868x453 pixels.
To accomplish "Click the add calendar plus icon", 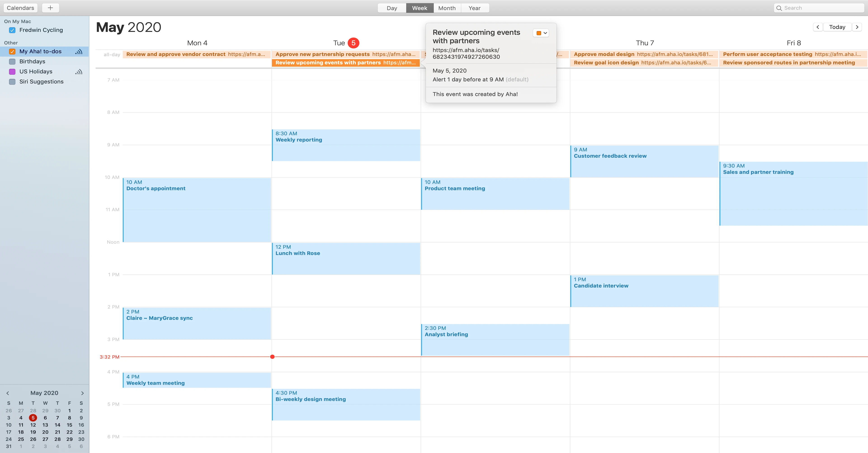I will pyautogui.click(x=50, y=8).
